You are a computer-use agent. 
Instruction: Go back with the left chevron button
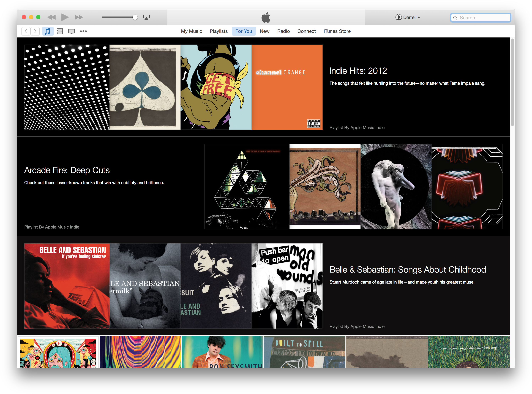[x=26, y=31]
